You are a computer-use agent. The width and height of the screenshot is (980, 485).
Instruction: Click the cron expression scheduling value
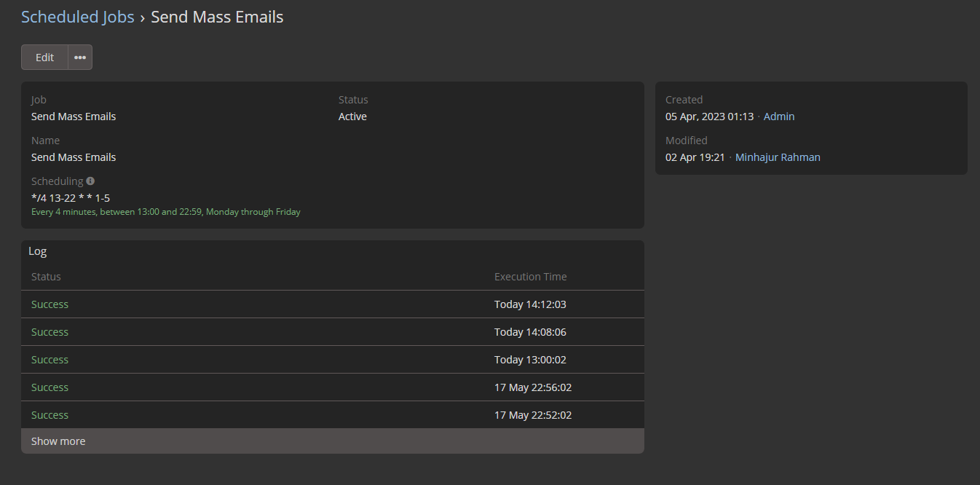(x=71, y=198)
